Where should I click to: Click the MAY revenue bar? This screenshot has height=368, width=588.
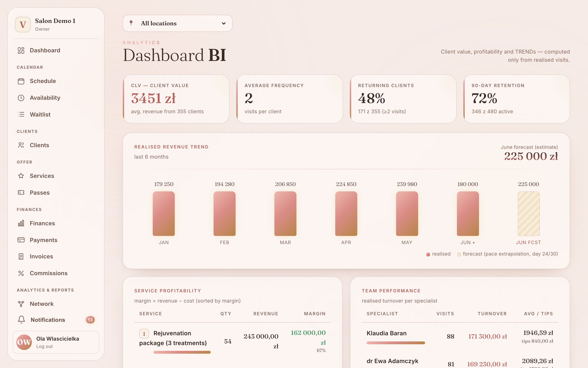(407, 213)
